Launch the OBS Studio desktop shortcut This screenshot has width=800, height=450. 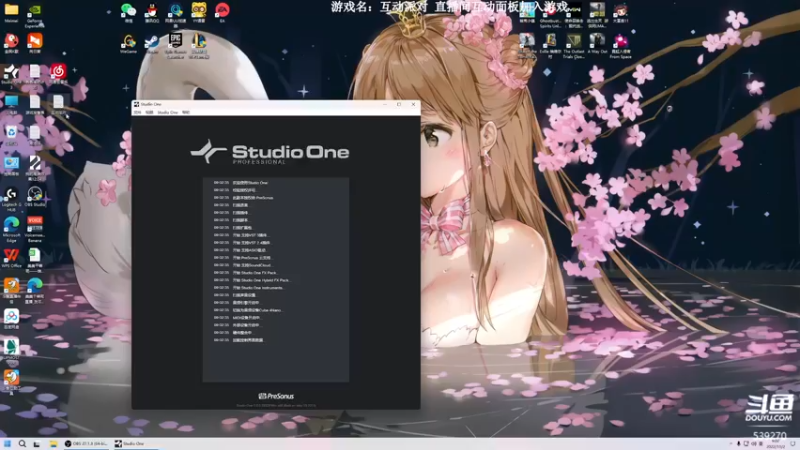tap(35, 197)
